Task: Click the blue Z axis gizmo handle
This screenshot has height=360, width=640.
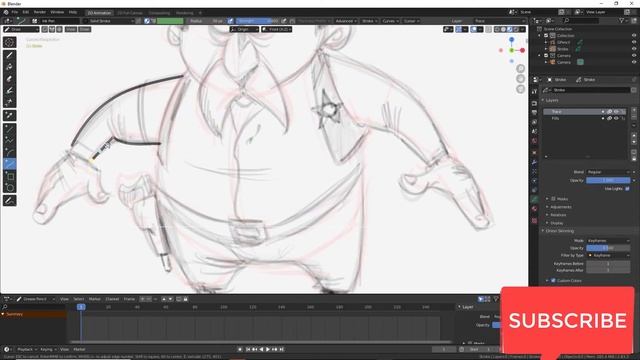Action: (x=511, y=40)
